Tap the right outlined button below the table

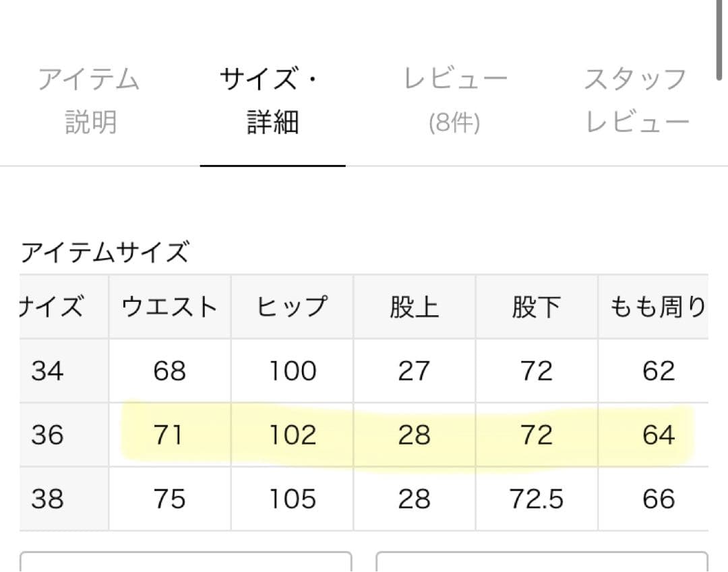click(x=541, y=562)
